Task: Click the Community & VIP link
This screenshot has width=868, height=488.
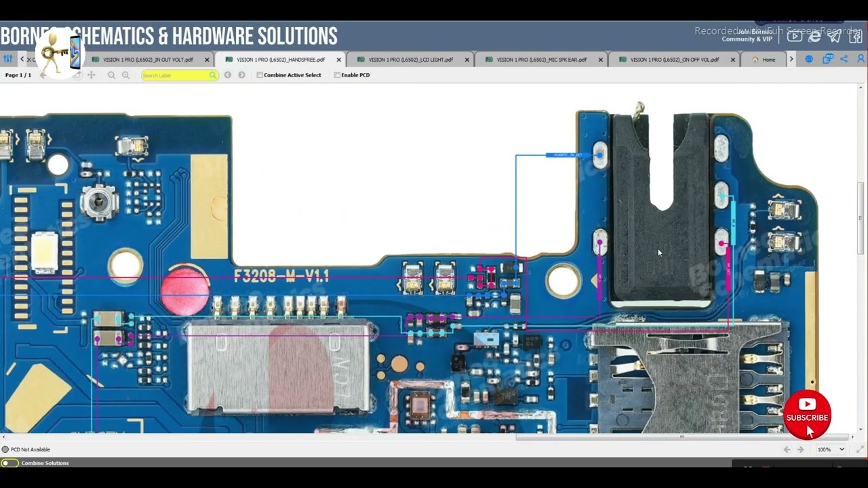Action: (747, 39)
